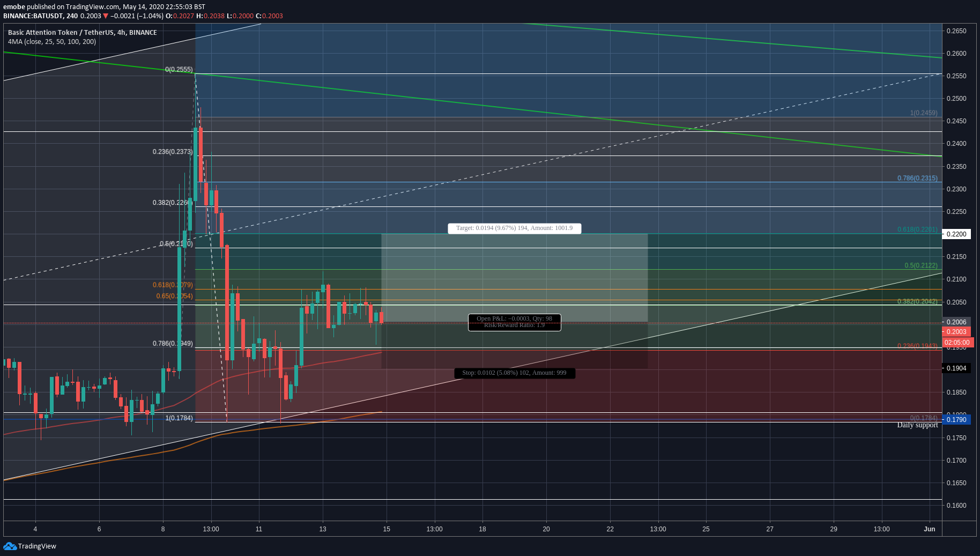The width and height of the screenshot is (980, 556).
Task: Click the 4 date label on time axis
Action: (35, 529)
